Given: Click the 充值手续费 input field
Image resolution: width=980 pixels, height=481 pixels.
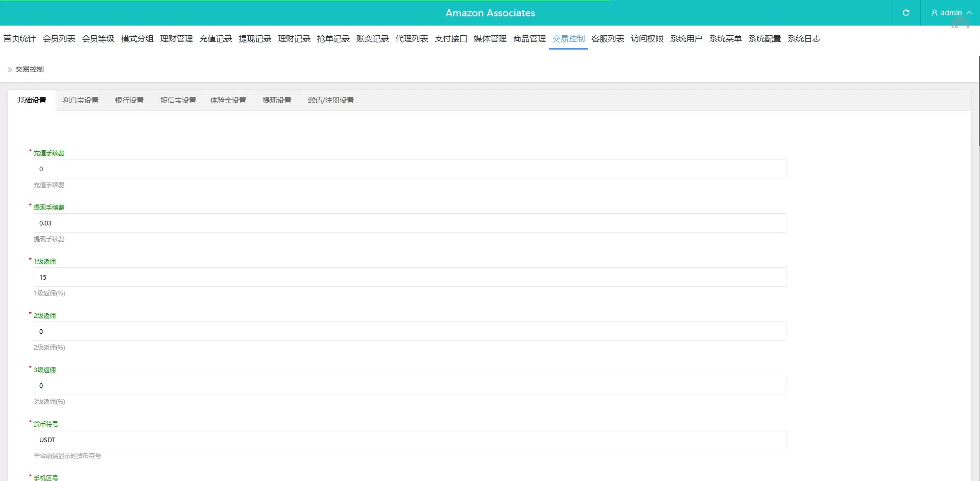Looking at the screenshot, I should [410, 169].
